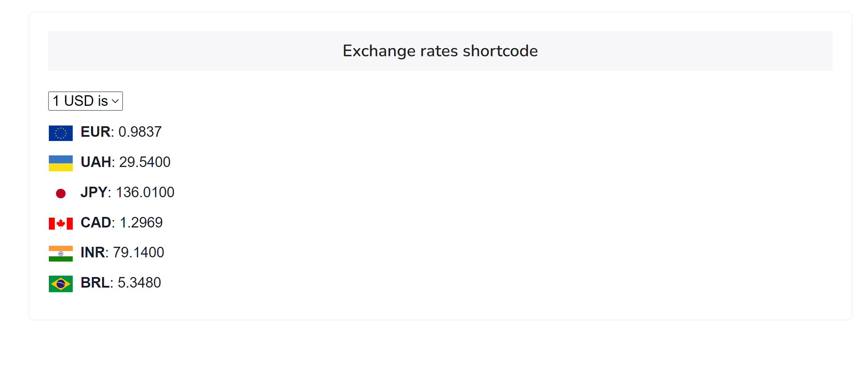Image resolution: width=868 pixels, height=392 pixels.
Task: Click the Ukraine flag icon
Action: tap(60, 163)
